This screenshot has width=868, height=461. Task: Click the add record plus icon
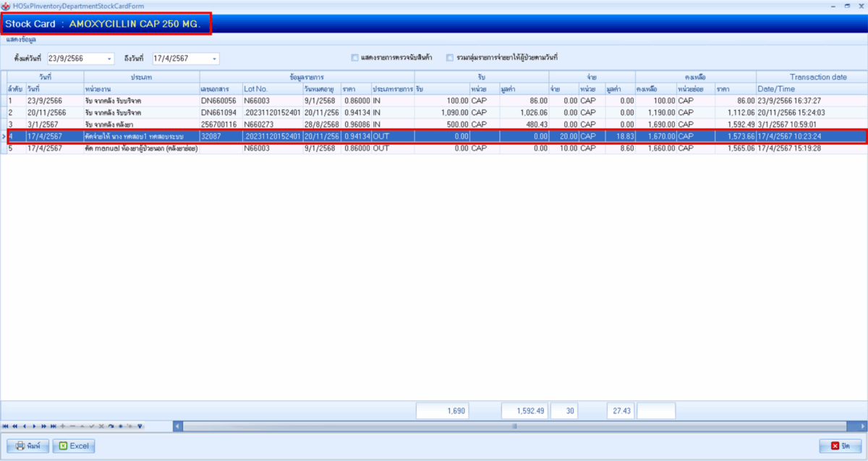(63, 426)
